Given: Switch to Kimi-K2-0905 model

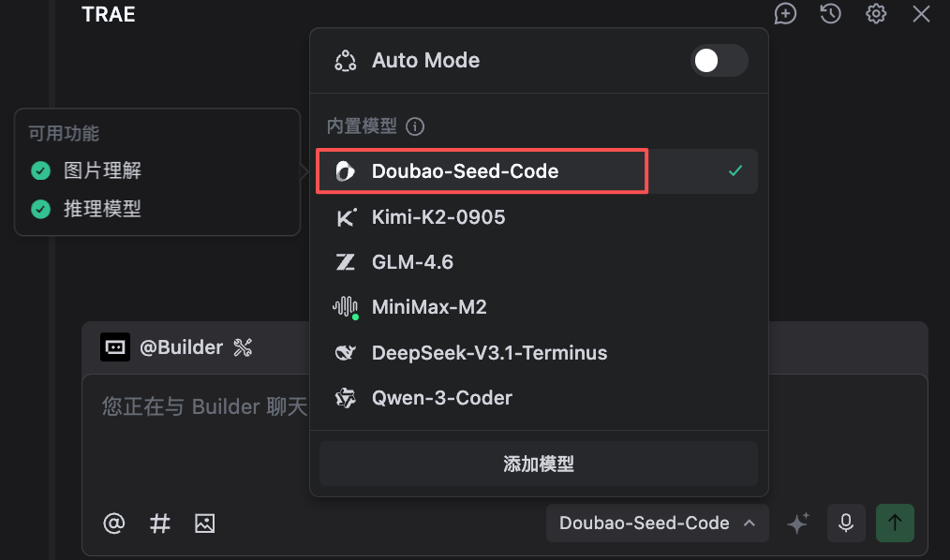Looking at the screenshot, I should point(439,216).
